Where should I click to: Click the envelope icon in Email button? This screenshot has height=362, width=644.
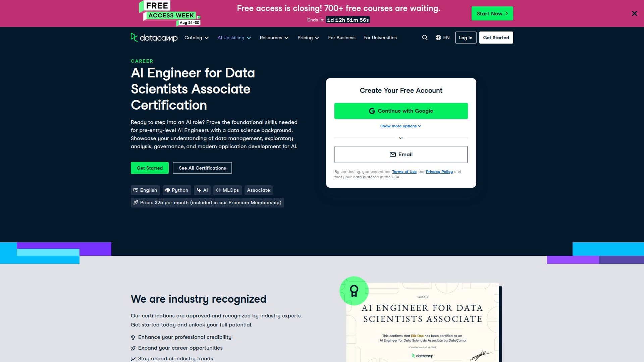click(x=392, y=155)
